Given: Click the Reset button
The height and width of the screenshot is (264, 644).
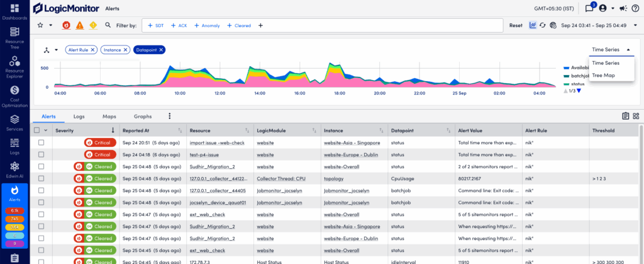Looking at the screenshot, I should 516,25.
